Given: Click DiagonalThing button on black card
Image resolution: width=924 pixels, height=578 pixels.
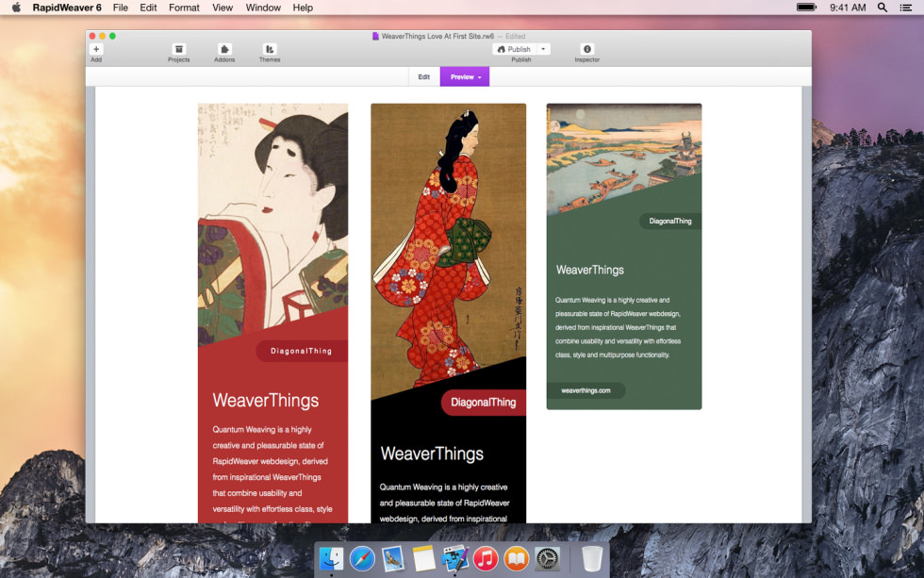Looking at the screenshot, I should click(483, 403).
